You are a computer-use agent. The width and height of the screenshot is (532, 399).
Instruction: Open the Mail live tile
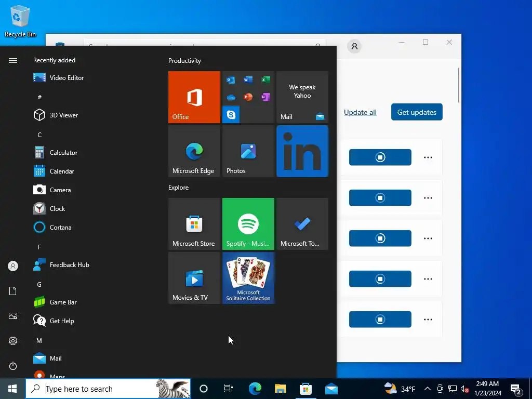click(302, 97)
